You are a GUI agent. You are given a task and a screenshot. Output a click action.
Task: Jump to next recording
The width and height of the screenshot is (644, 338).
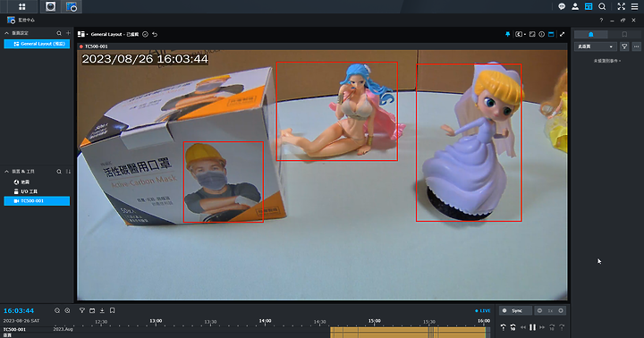pyautogui.click(x=562, y=327)
